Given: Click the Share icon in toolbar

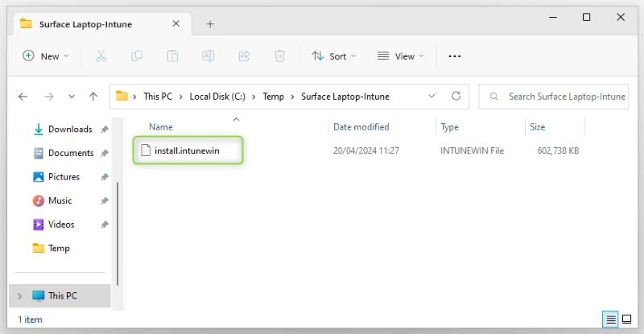Looking at the screenshot, I should coord(244,56).
